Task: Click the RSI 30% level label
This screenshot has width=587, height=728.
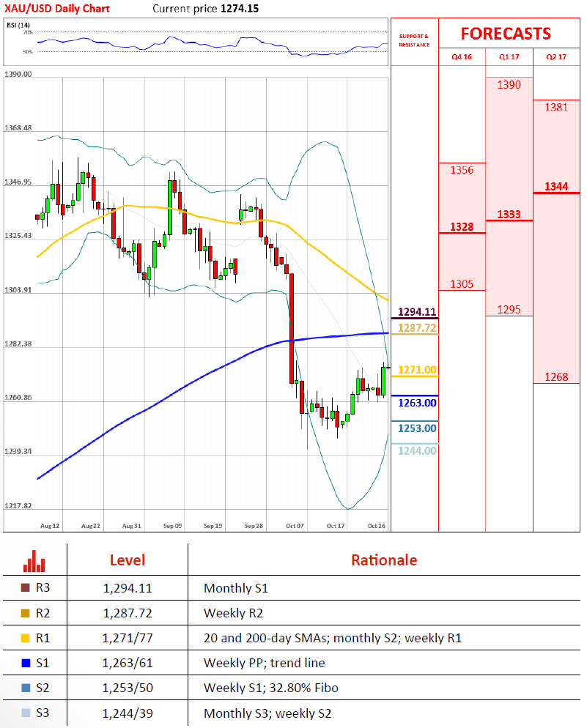Action: tap(28, 51)
